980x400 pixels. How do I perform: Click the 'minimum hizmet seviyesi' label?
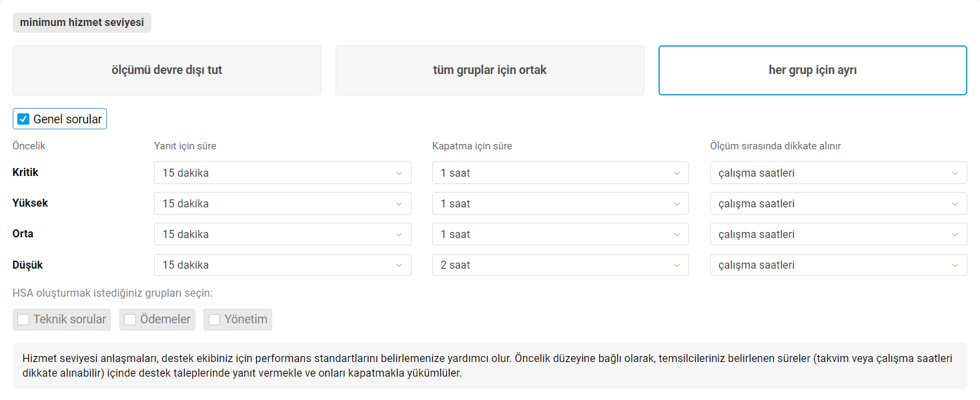point(82,22)
